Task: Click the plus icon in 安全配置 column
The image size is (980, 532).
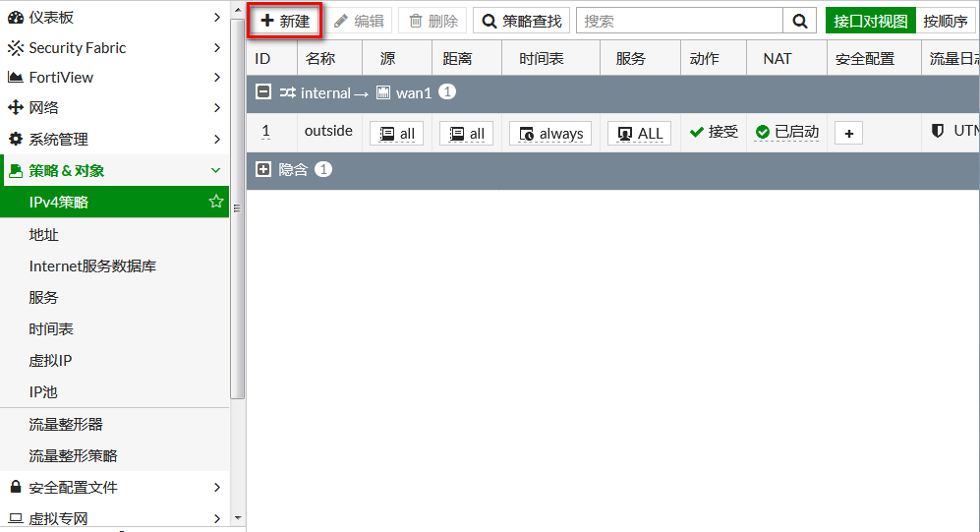Action: 848,133
